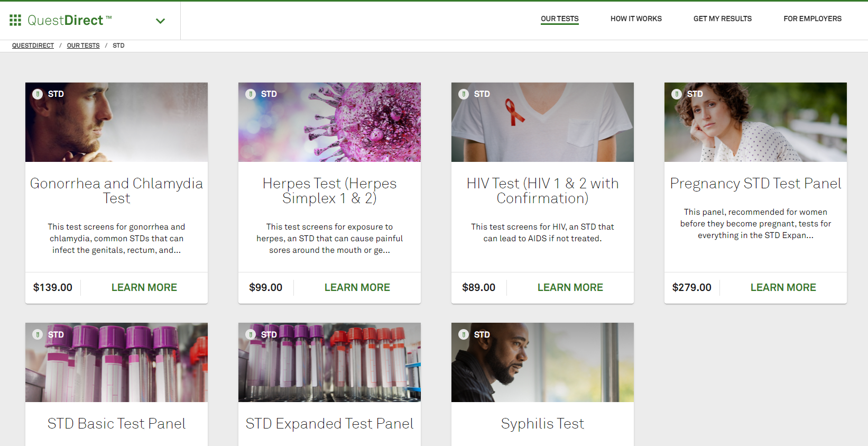868x446 pixels.
Task: Click STD badge icon on Gonorrhea card
Action: point(38,94)
